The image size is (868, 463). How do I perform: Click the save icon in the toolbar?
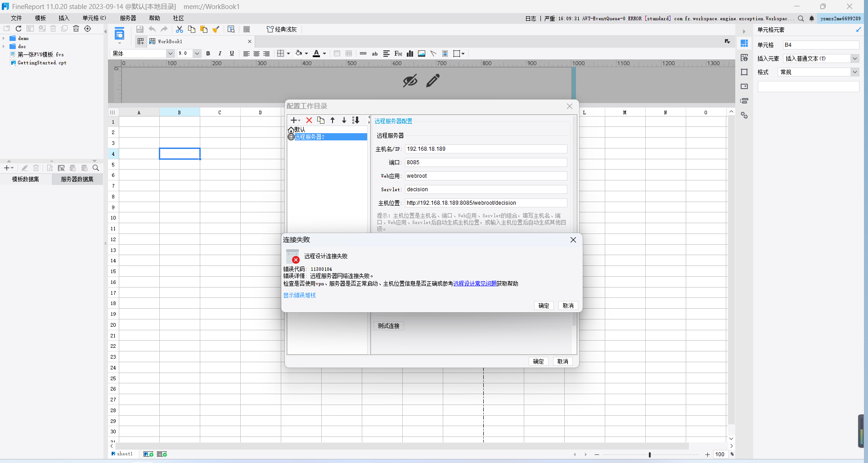[x=140, y=29]
